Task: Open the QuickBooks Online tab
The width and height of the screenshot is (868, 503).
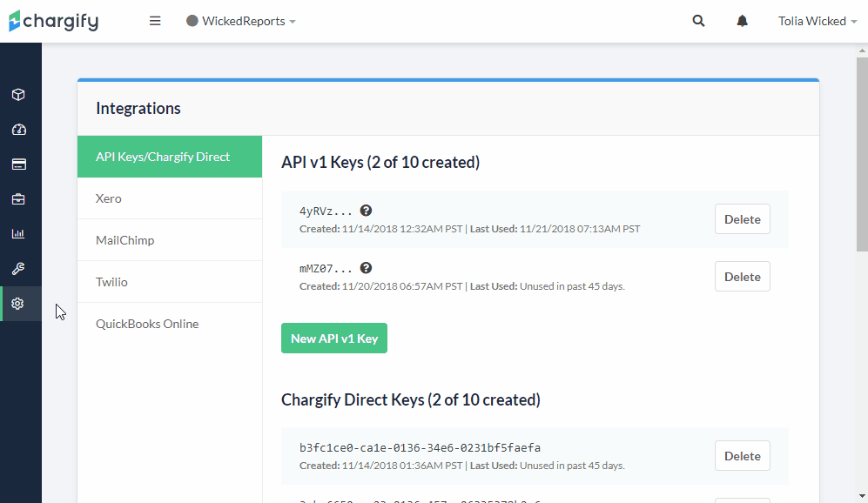Action: click(170, 324)
